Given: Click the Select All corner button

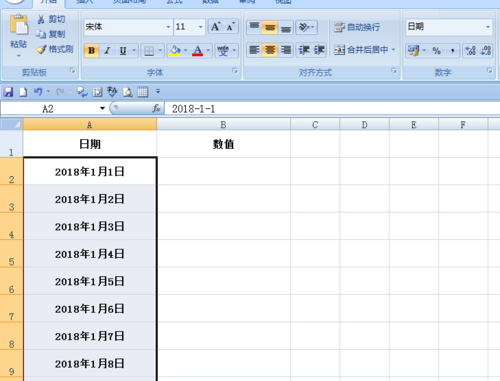Looking at the screenshot, I should pos(12,125).
